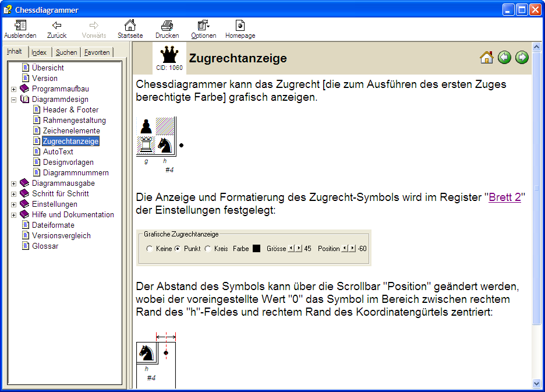
Task: Increase Position with its right arrow
Action: (352, 248)
